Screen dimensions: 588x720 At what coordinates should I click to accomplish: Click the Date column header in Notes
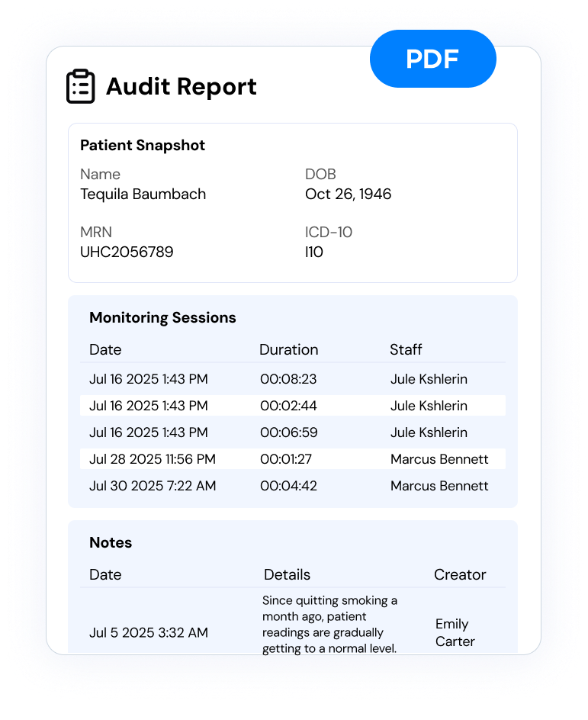(x=105, y=574)
